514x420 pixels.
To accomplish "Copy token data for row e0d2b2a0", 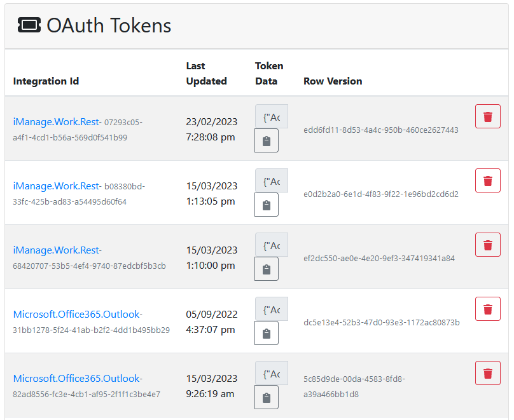I will tap(267, 205).
